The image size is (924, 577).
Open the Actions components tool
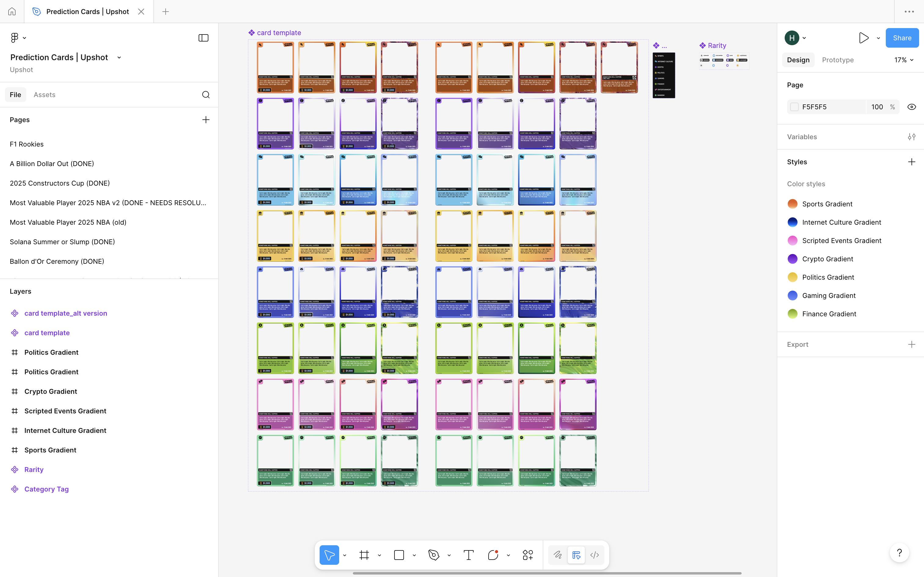point(528,555)
